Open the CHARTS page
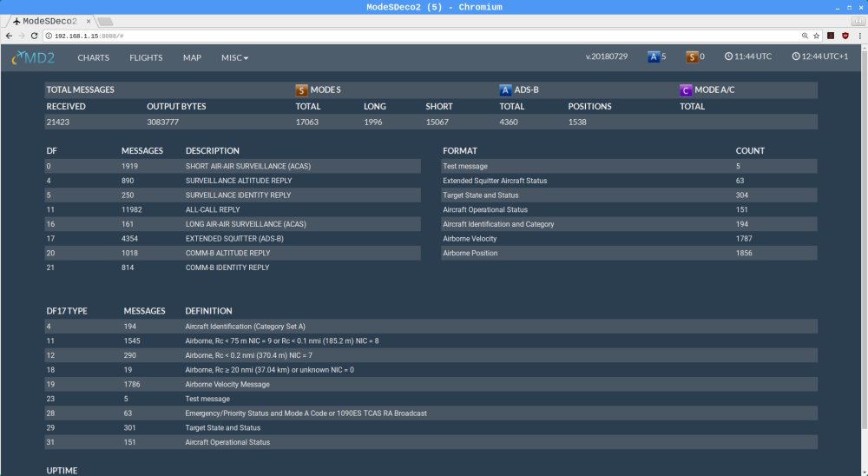The height and width of the screenshot is (476, 868). tap(93, 57)
